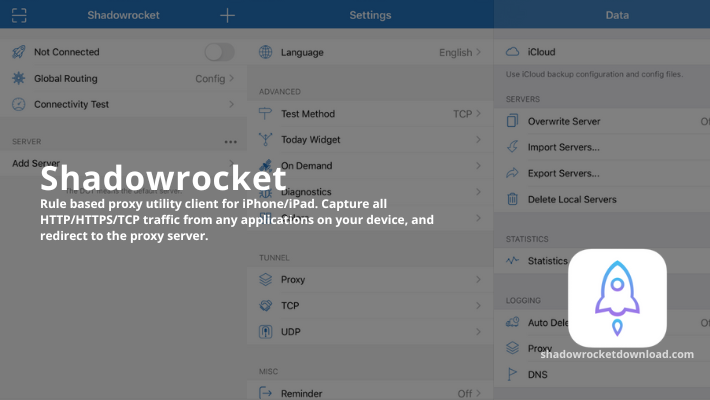The height and width of the screenshot is (400, 710).
Task: Click the Overwrite Server copy icon
Action: tap(512, 121)
